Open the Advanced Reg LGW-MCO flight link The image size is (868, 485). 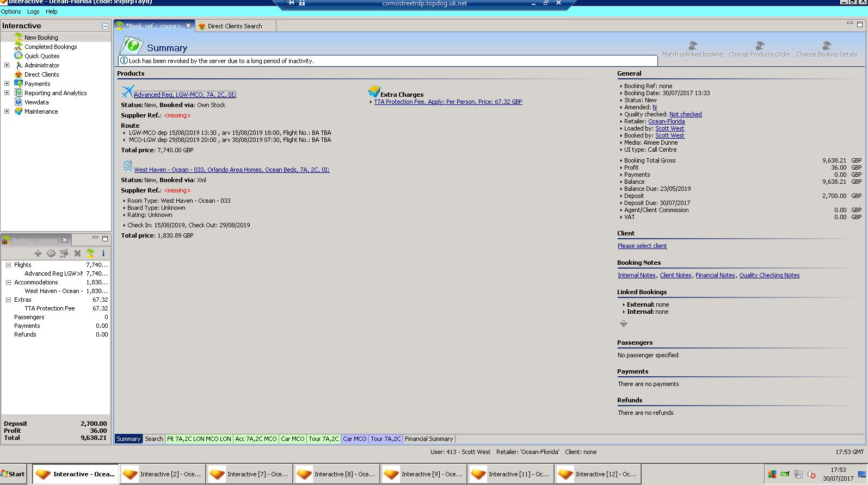click(185, 95)
